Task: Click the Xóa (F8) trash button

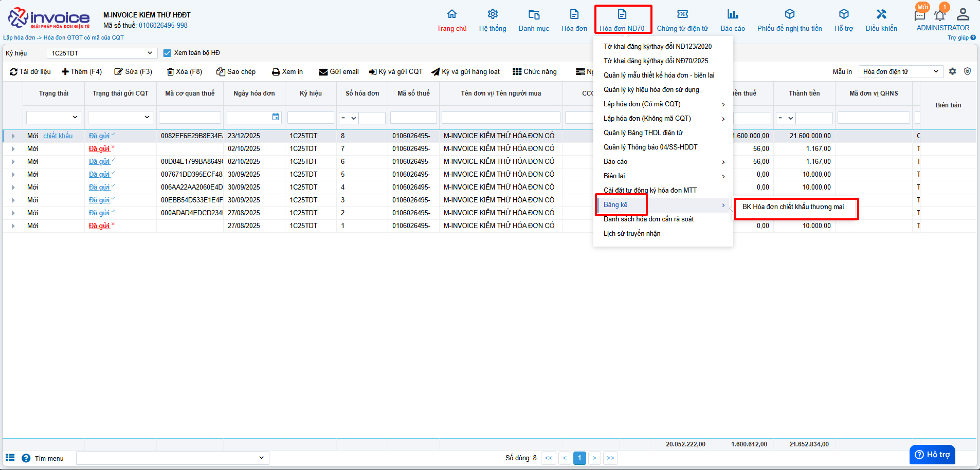Action: coord(185,72)
